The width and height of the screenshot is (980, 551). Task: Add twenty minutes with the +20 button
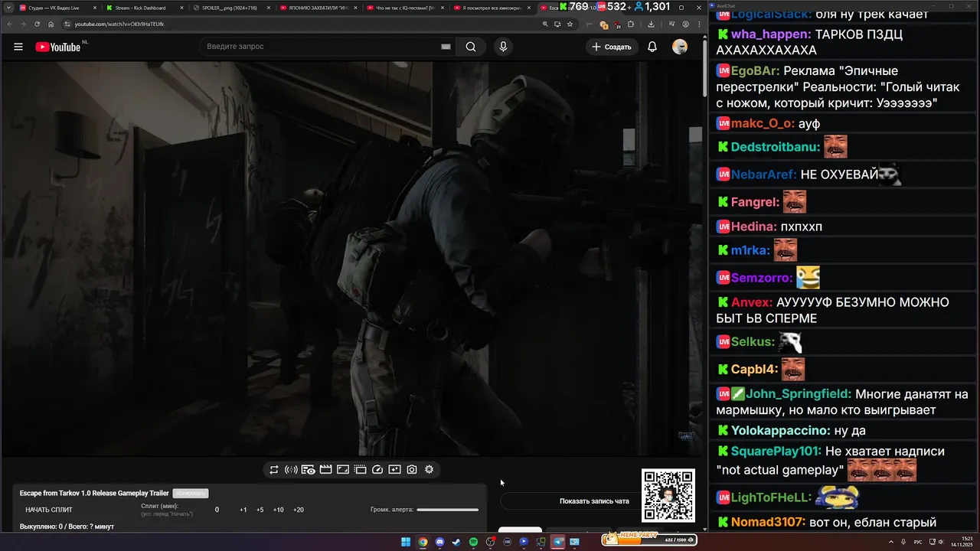(299, 510)
